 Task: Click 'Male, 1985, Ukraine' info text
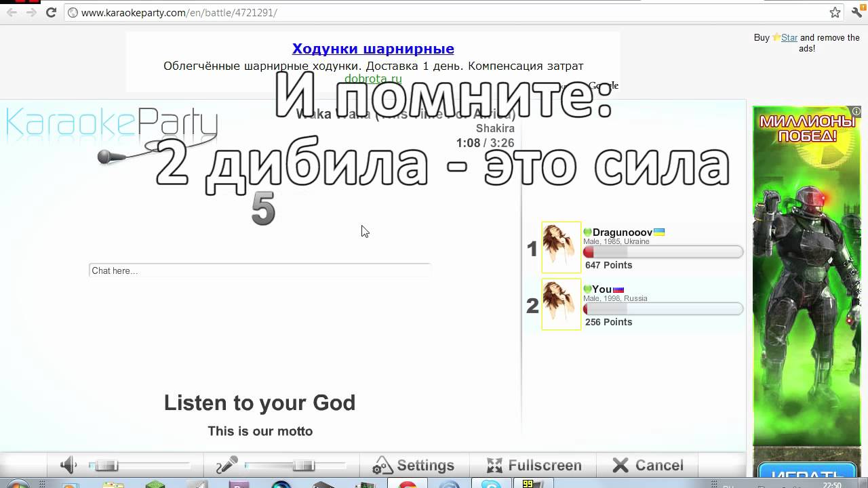coord(616,242)
